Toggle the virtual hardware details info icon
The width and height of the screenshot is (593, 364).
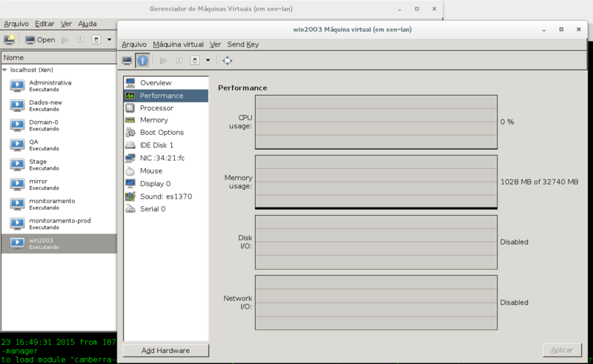[x=142, y=61]
